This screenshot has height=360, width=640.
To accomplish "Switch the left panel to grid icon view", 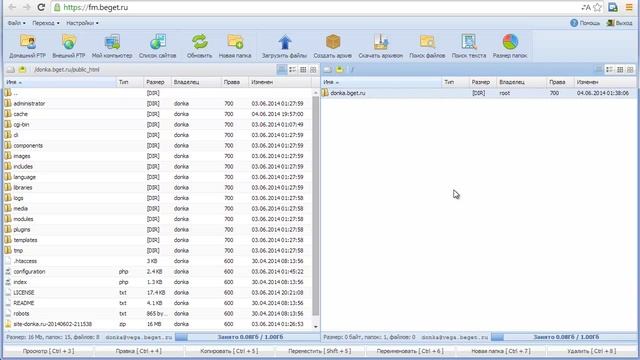I will (x=303, y=70).
